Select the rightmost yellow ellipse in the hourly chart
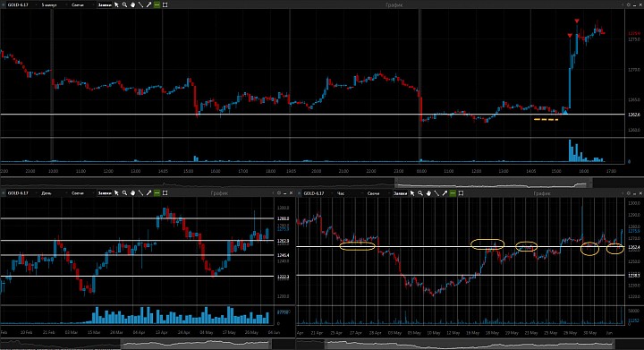Image resolution: width=644 pixels, height=350 pixels. [615, 249]
